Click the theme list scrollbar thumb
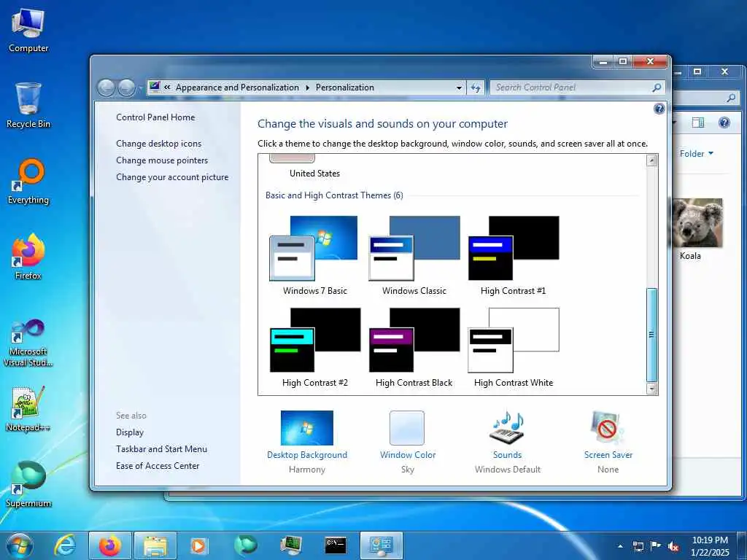Screen dimensions: 747x560 [x=651, y=335]
